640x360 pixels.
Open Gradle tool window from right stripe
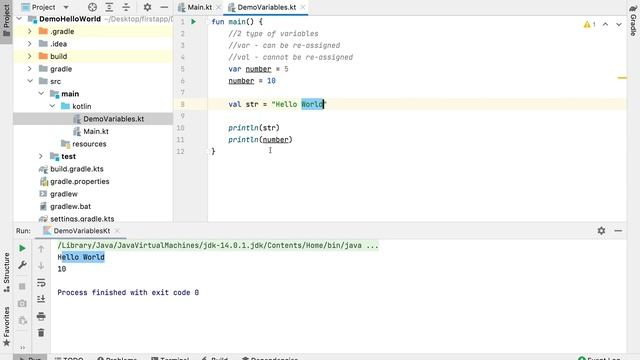tap(633, 21)
